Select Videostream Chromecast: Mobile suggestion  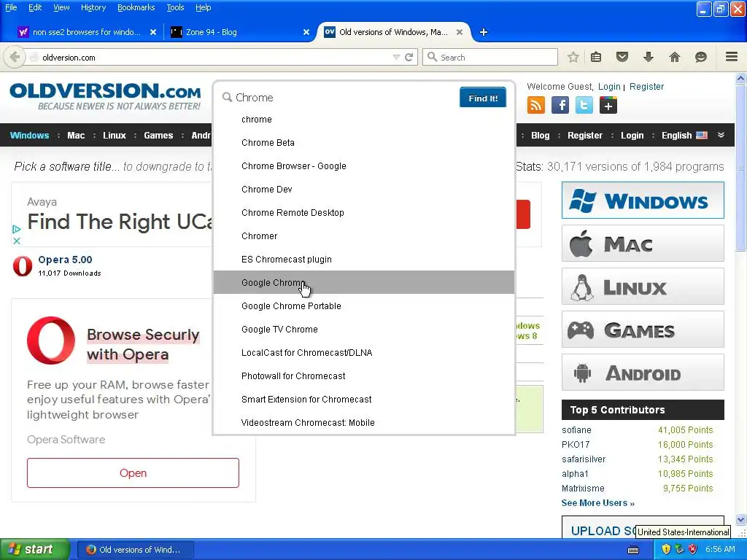click(x=364, y=422)
